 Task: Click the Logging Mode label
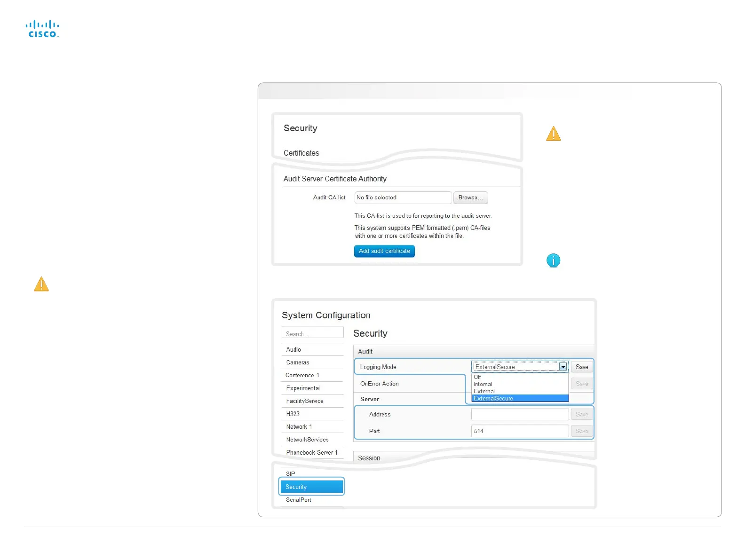pos(378,367)
